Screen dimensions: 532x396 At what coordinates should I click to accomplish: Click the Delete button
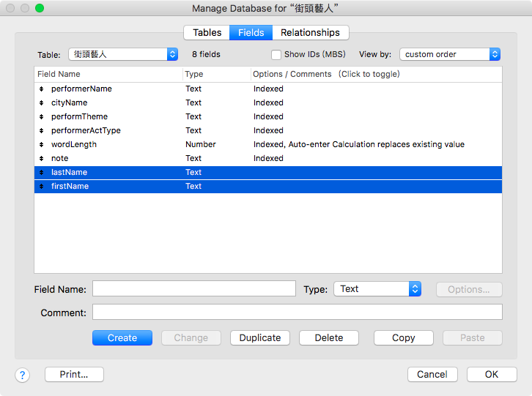click(x=329, y=337)
